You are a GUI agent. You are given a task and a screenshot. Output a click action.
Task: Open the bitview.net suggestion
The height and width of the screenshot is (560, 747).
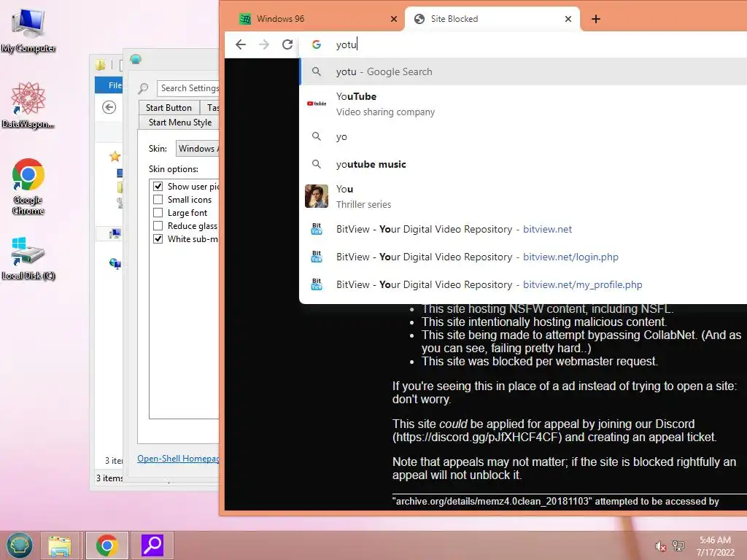[x=523, y=229]
